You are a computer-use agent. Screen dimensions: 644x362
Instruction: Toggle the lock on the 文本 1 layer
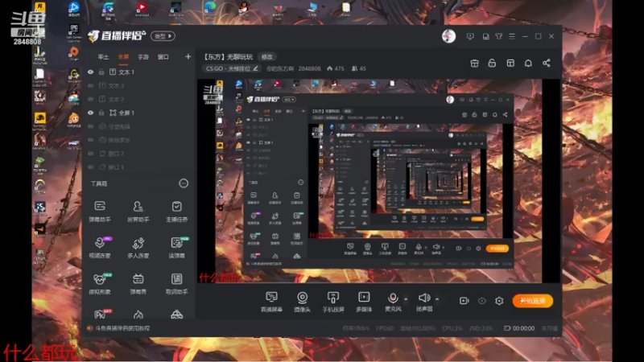click(x=101, y=72)
